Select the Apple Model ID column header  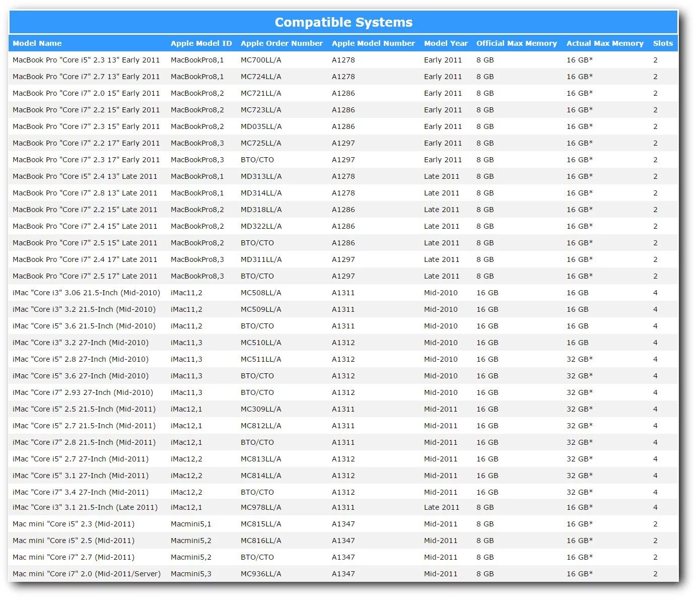[x=201, y=43]
